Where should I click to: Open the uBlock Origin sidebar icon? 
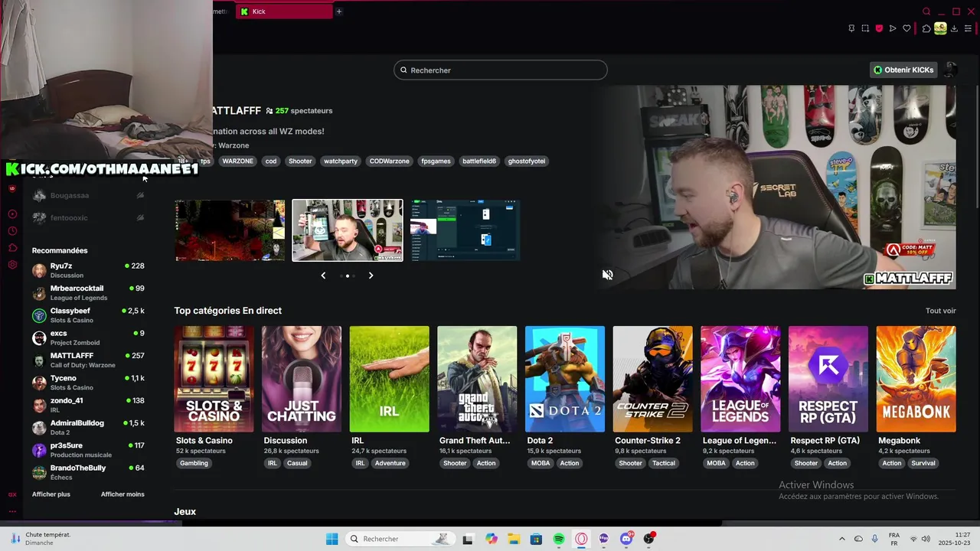[11, 188]
